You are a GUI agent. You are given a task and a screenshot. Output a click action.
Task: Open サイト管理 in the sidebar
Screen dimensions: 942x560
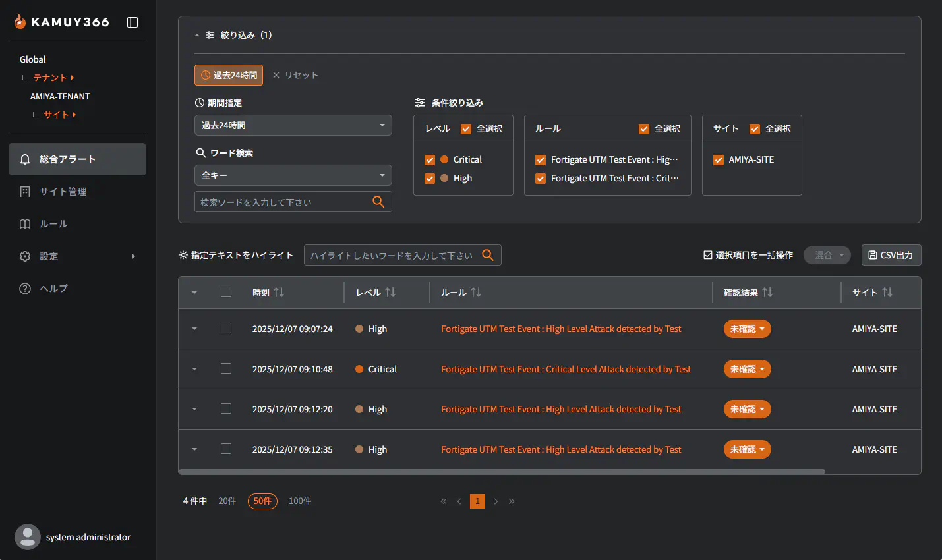tap(63, 192)
